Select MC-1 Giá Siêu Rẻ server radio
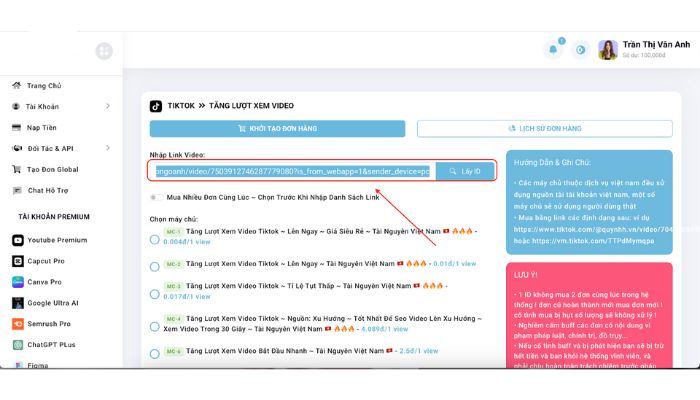The height and width of the screenshot is (400, 700). click(x=154, y=240)
